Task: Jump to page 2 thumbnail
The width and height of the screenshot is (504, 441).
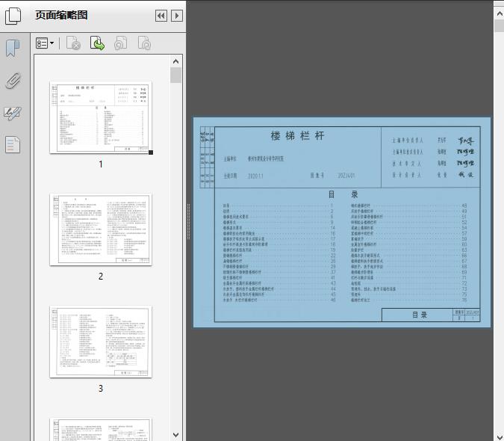Action: pos(100,229)
